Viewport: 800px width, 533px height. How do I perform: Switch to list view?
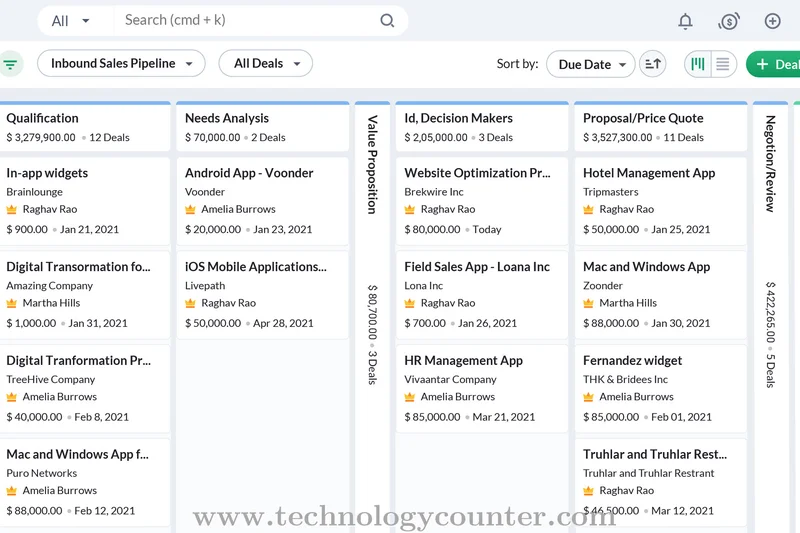click(722, 64)
